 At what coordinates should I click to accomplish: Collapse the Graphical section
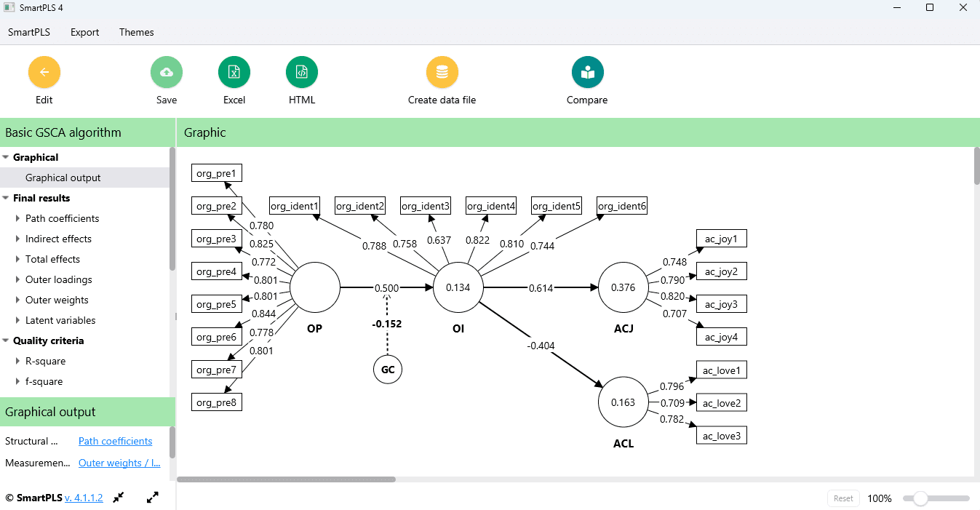6,157
